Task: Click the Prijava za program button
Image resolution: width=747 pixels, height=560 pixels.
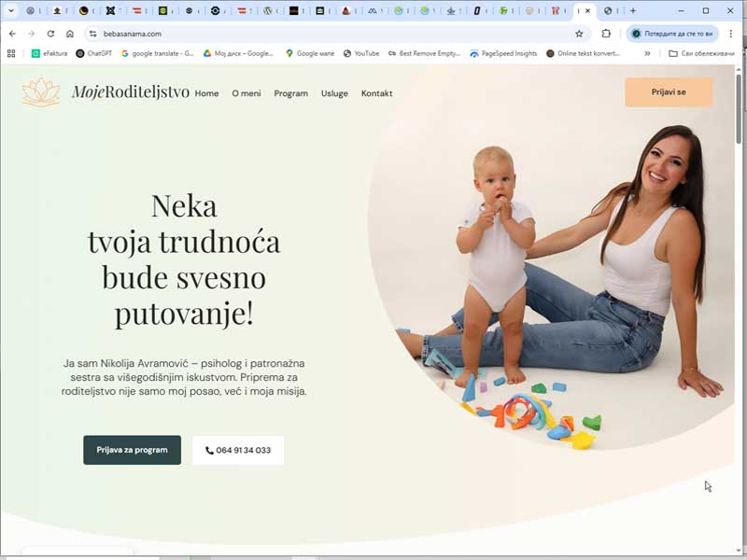Action: click(132, 450)
